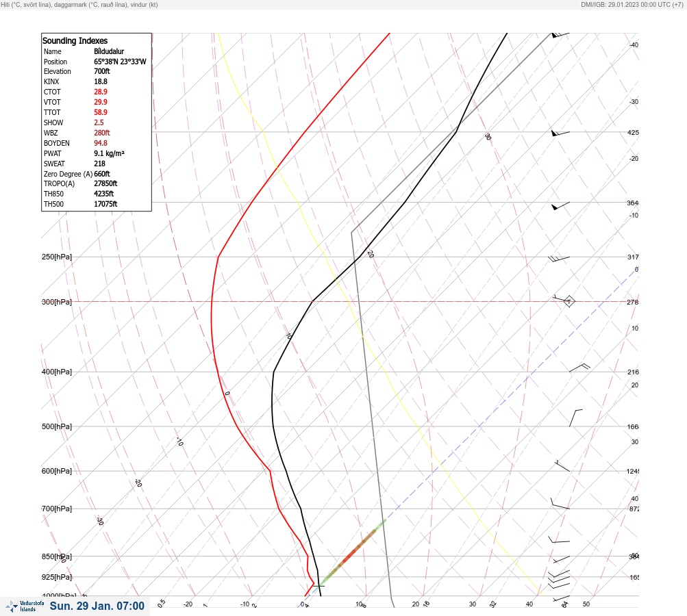
Task: Select the wind barb at the 250hPa level
Action: pos(559,259)
